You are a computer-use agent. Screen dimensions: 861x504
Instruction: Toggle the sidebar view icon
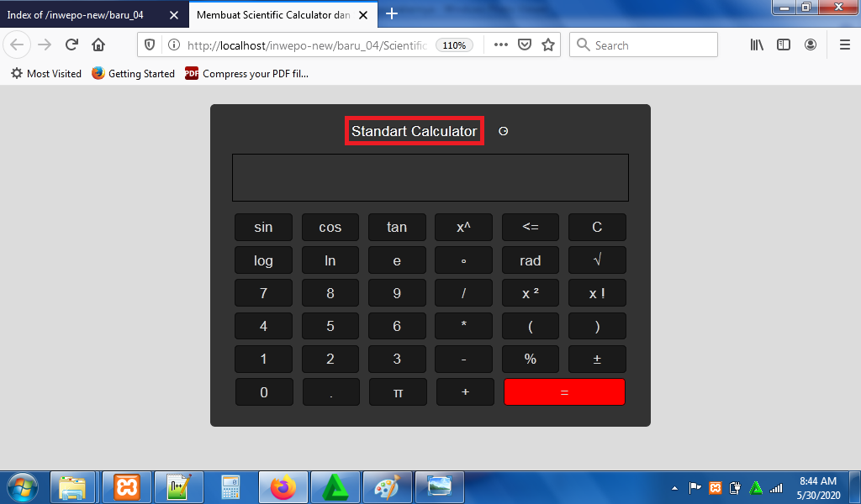point(784,45)
